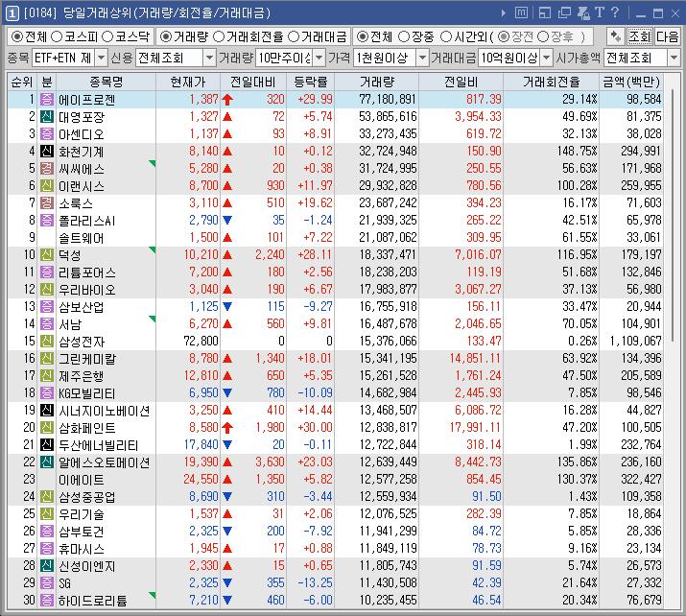Sort by 거래회전율 column header

552,82
